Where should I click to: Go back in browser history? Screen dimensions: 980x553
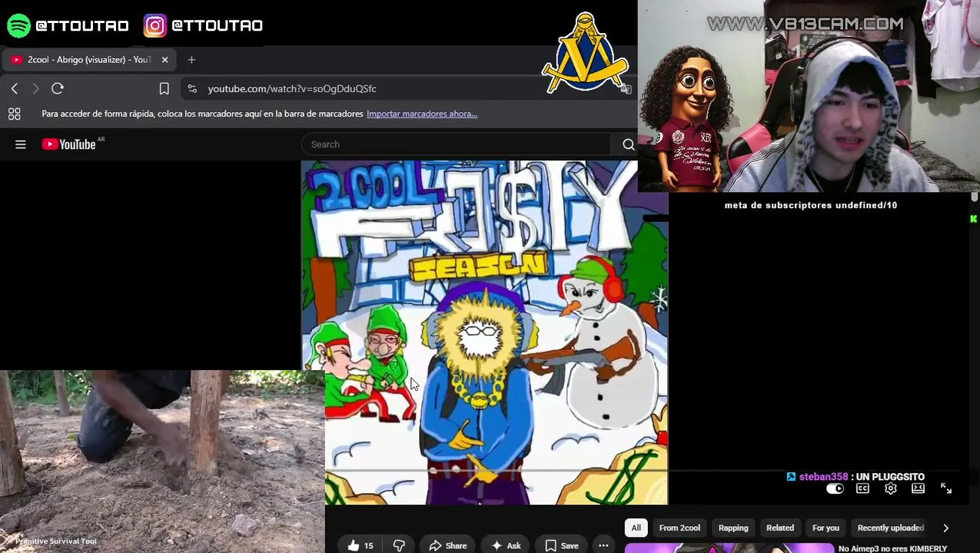[x=15, y=88]
